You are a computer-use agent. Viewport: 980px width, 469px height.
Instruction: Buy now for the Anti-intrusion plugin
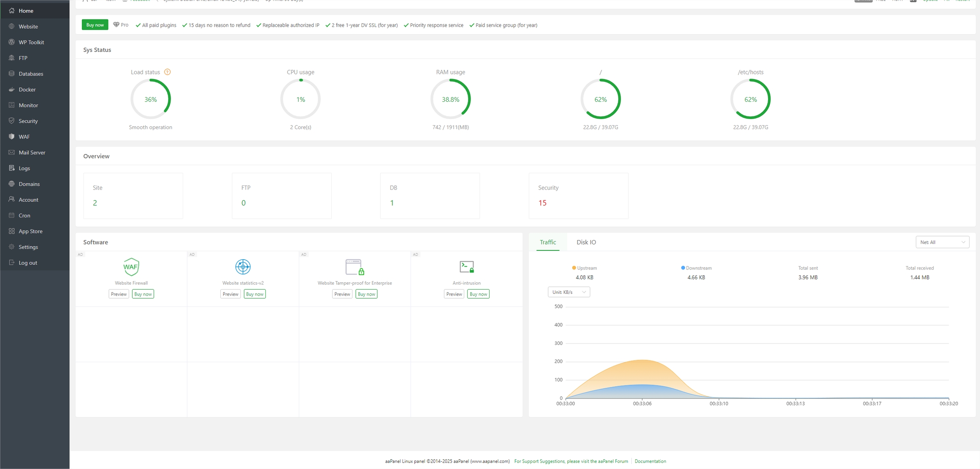coord(478,294)
